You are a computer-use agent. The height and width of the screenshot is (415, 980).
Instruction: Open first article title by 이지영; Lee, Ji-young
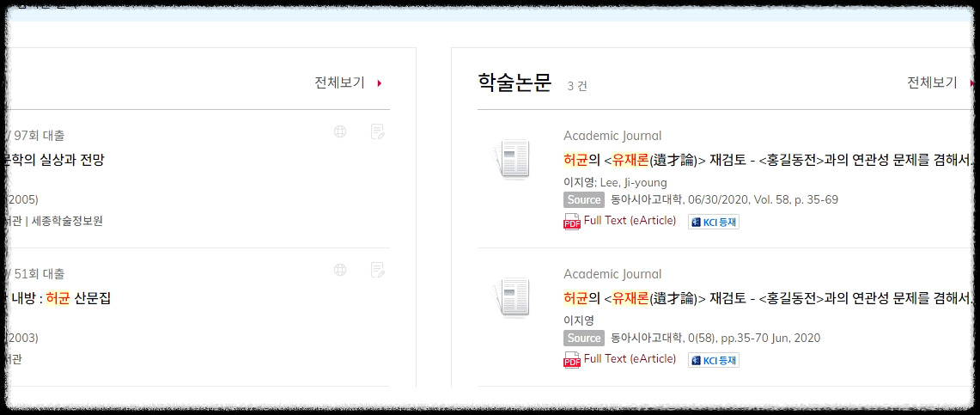pos(766,160)
